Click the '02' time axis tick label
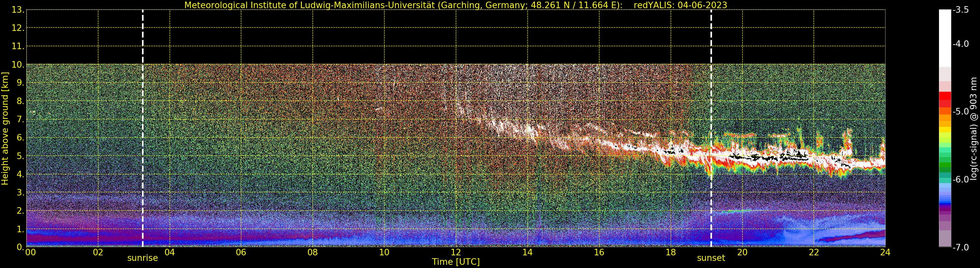This screenshot has height=268, width=980. [x=98, y=252]
